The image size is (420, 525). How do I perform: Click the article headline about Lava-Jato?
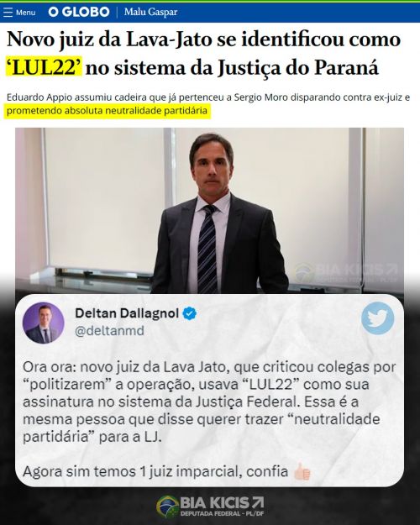tap(203, 54)
